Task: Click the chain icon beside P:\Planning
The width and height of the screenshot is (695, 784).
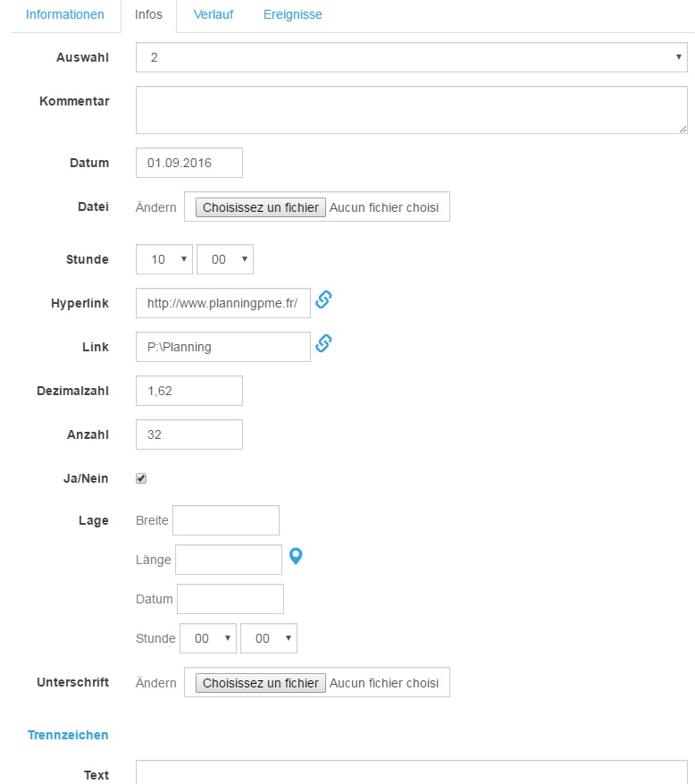Action: (x=323, y=343)
